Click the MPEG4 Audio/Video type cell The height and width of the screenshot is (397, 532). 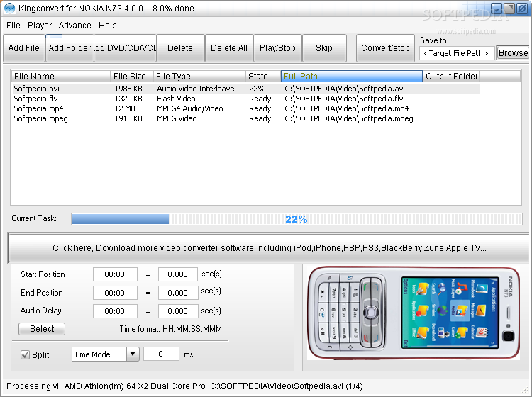click(189, 108)
